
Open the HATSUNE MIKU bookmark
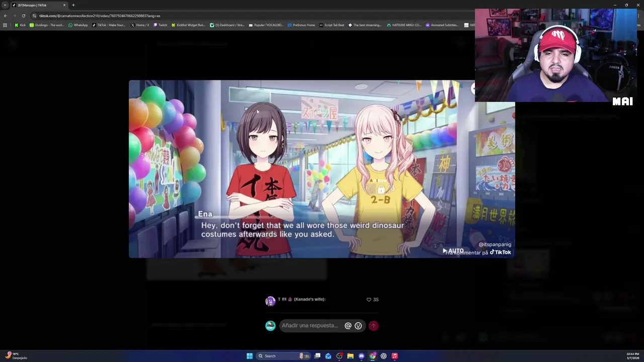[x=404, y=25]
